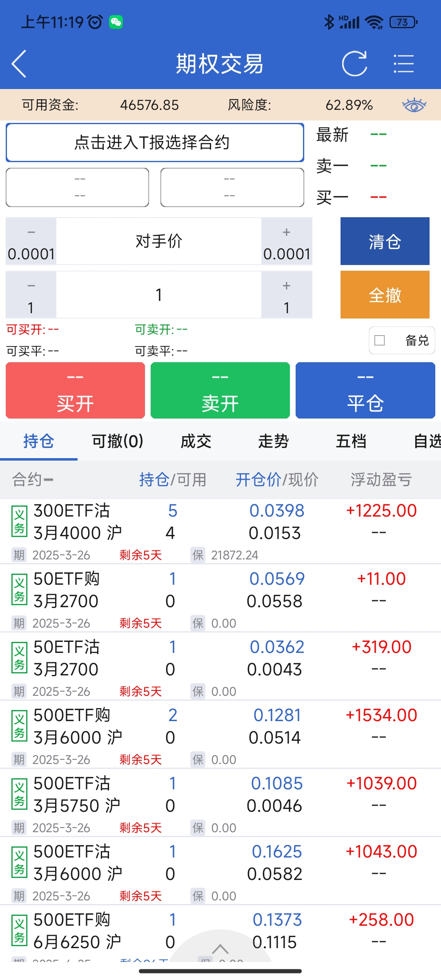Expand the bottom panel up-chevron
441x980 pixels.
pos(220,948)
